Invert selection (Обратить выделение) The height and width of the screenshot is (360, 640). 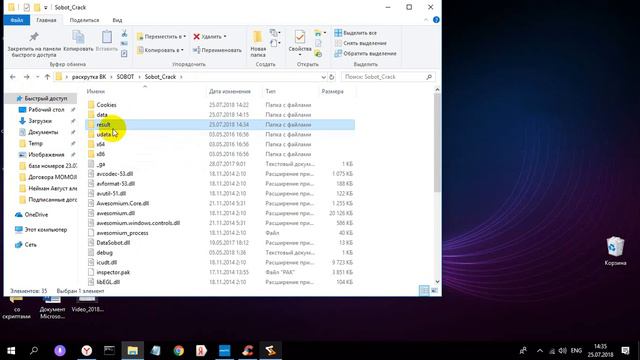point(365,53)
